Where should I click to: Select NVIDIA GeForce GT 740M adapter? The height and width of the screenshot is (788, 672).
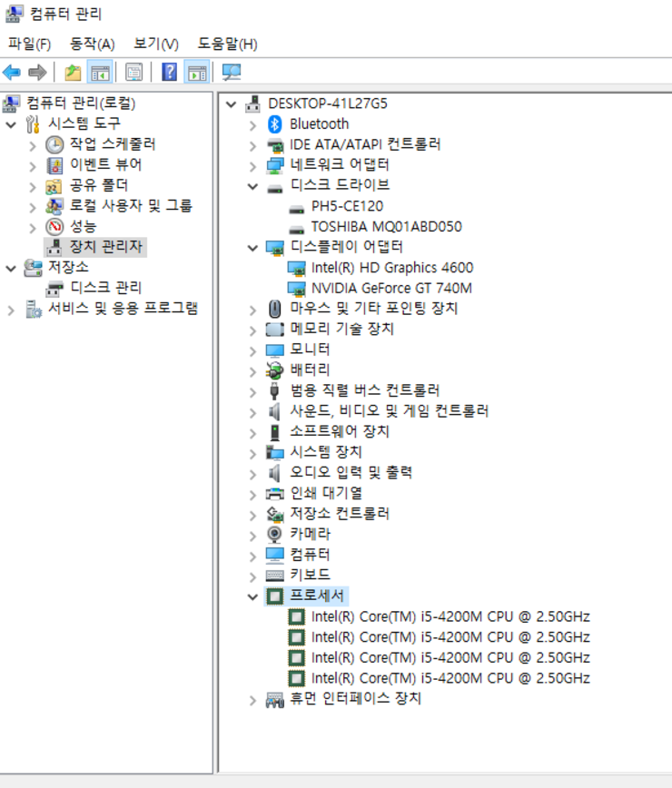[391, 288]
